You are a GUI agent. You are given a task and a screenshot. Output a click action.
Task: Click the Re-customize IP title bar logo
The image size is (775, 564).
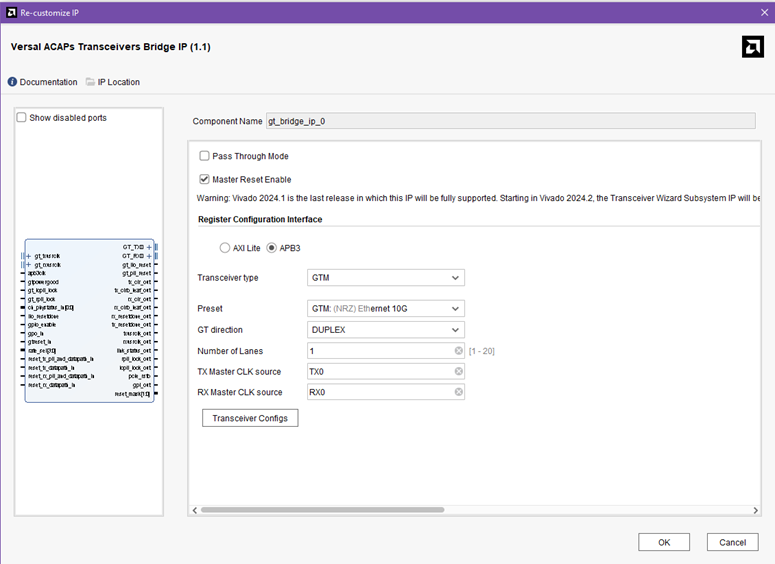tap(12, 13)
